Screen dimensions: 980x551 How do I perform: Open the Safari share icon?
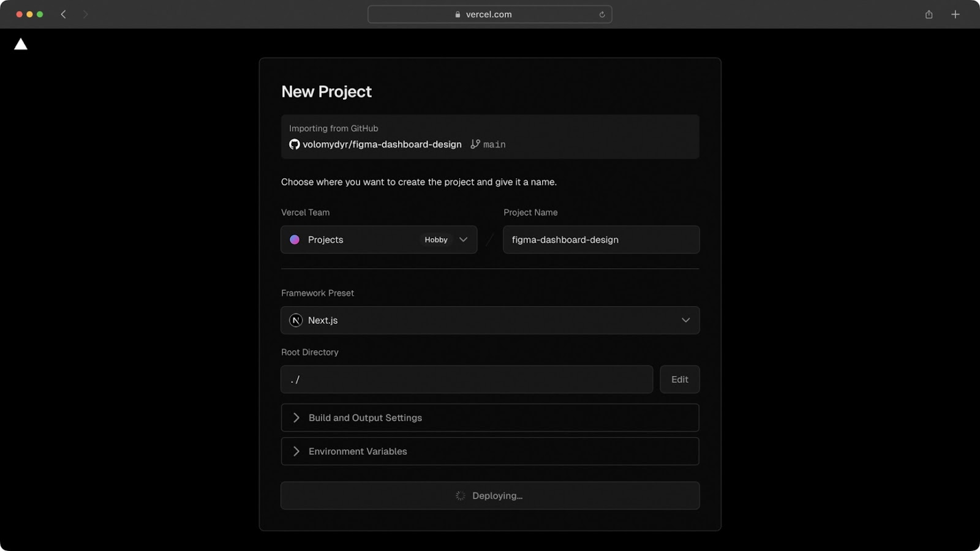click(929, 15)
